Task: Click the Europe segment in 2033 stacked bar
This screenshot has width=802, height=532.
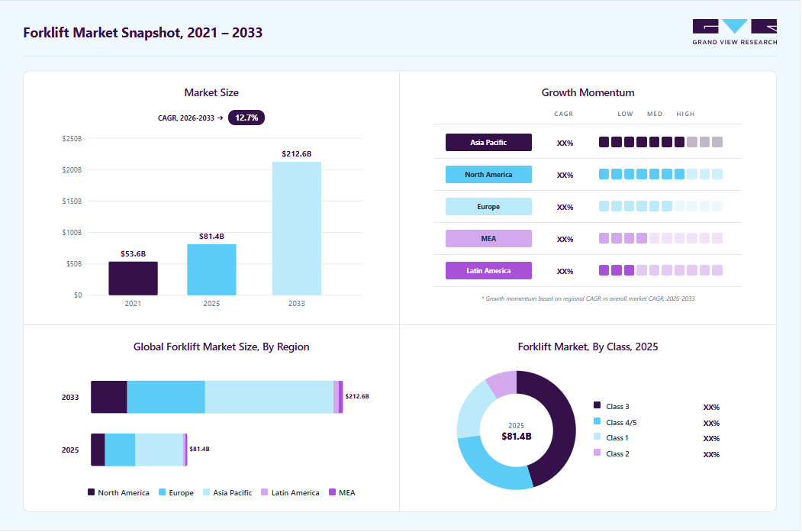Action: (166, 397)
